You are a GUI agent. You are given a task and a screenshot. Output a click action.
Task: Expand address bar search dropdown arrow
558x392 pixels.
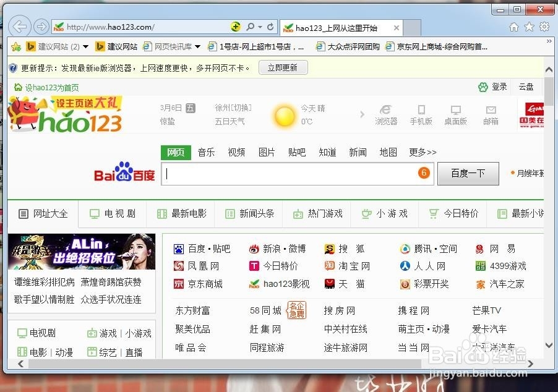pos(260,27)
